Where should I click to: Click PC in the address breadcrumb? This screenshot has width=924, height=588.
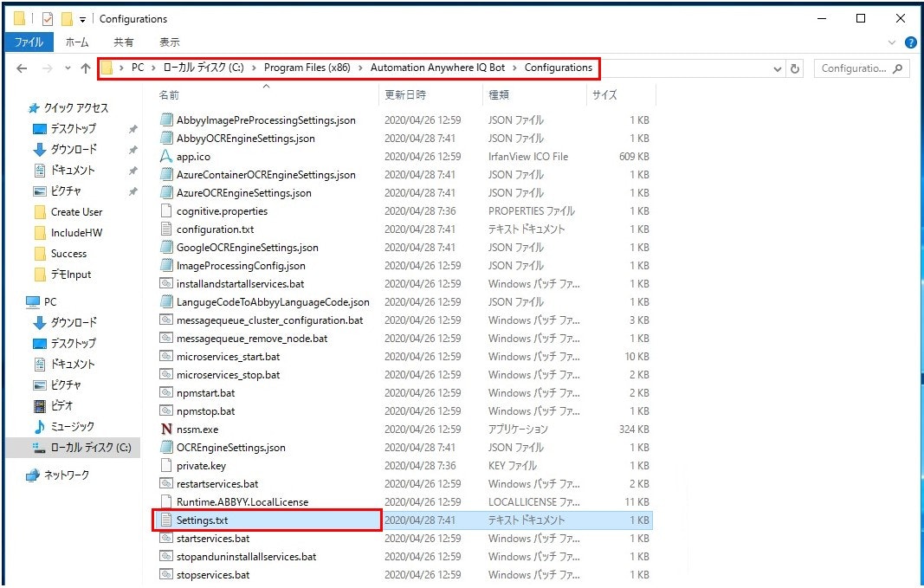click(138, 68)
